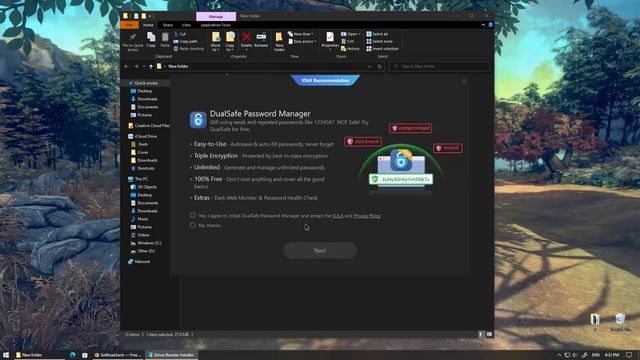Switch to the Home ribbon tab
The height and width of the screenshot is (360, 640).
(148, 25)
